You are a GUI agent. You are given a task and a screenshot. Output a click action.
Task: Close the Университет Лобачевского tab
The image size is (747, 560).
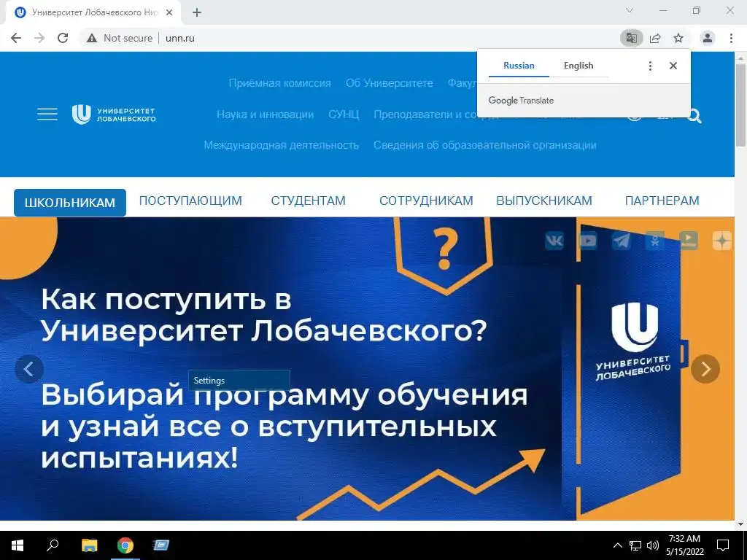[169, 13]
